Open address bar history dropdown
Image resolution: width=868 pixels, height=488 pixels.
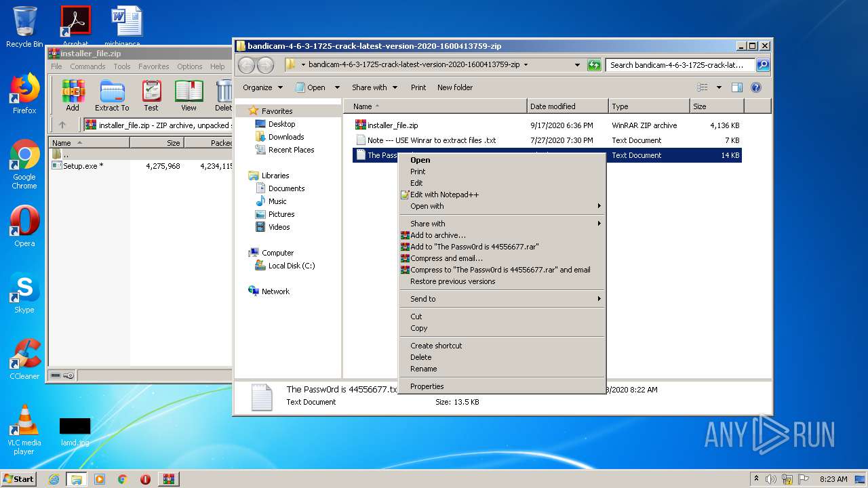(577, 65)
